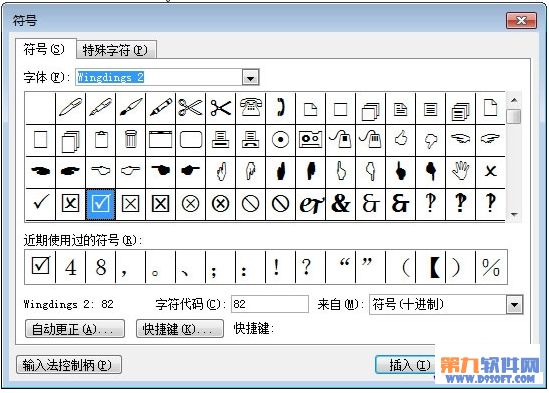549x393 pixels.
Task: Choose recently used digit 8
Action: (100, 267)
